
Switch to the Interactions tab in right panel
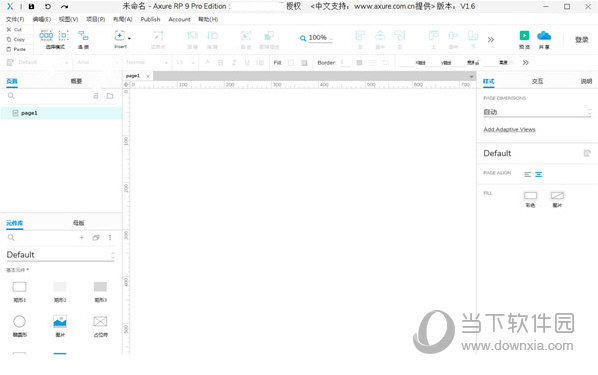(537, 81)
